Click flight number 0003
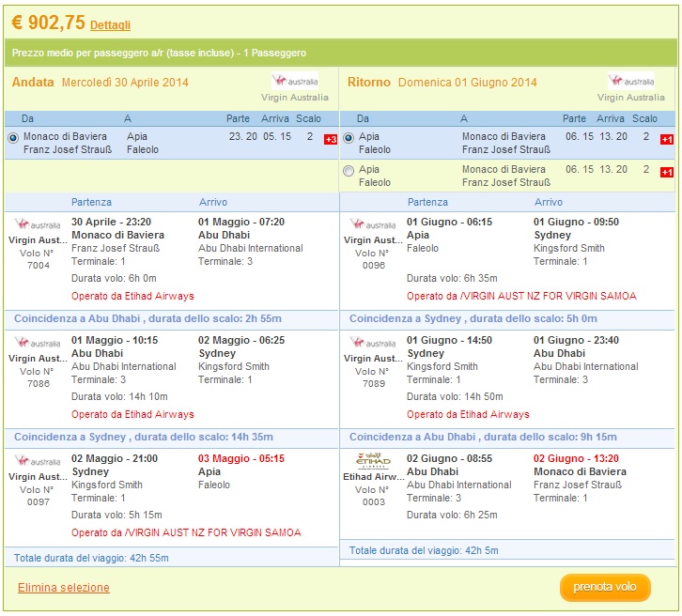This screenshot has width=682, height=616. click(374, 501)
